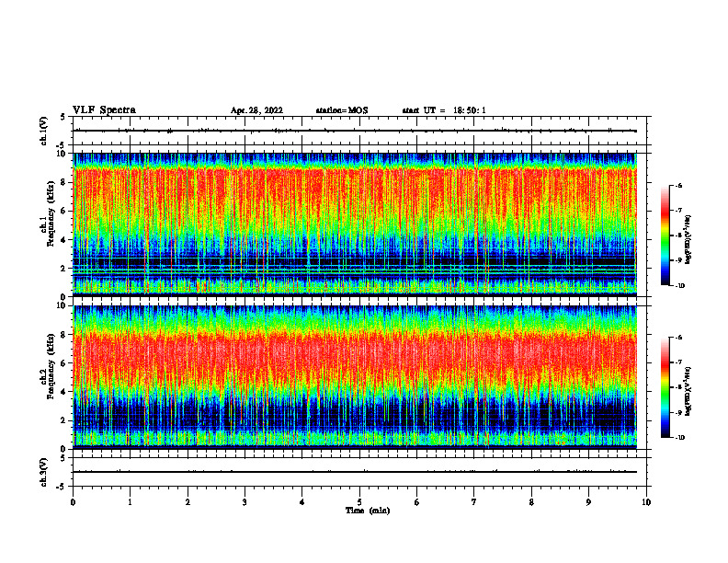Screen dimensions: 728x563
Task: Click the ch.1 color bar "-10" label
Action: 679,286
